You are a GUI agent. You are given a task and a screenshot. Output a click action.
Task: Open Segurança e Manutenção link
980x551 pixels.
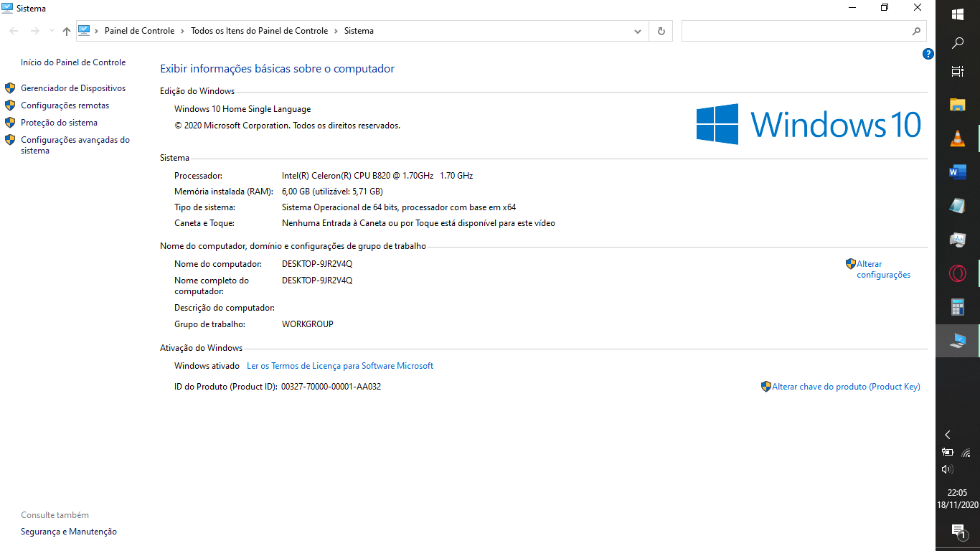[x=69, y=532]
